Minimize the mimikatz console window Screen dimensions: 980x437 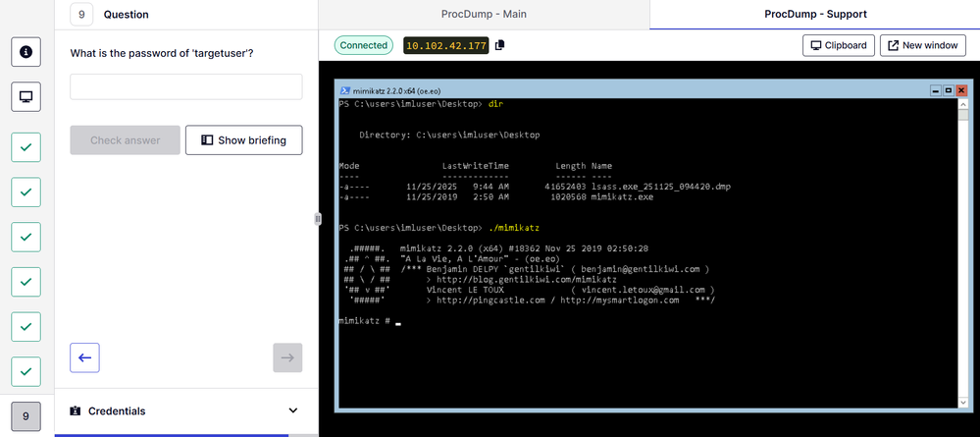(935, 89)
